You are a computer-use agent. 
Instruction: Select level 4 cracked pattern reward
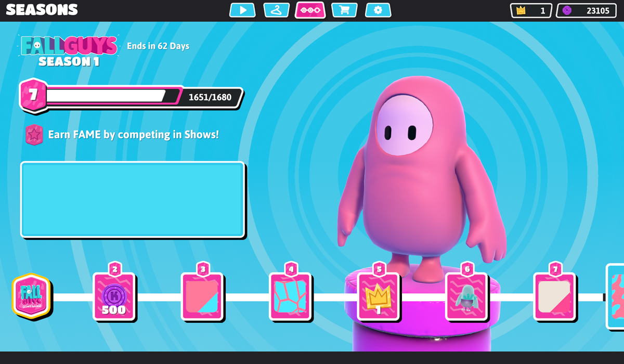point(290,296)
